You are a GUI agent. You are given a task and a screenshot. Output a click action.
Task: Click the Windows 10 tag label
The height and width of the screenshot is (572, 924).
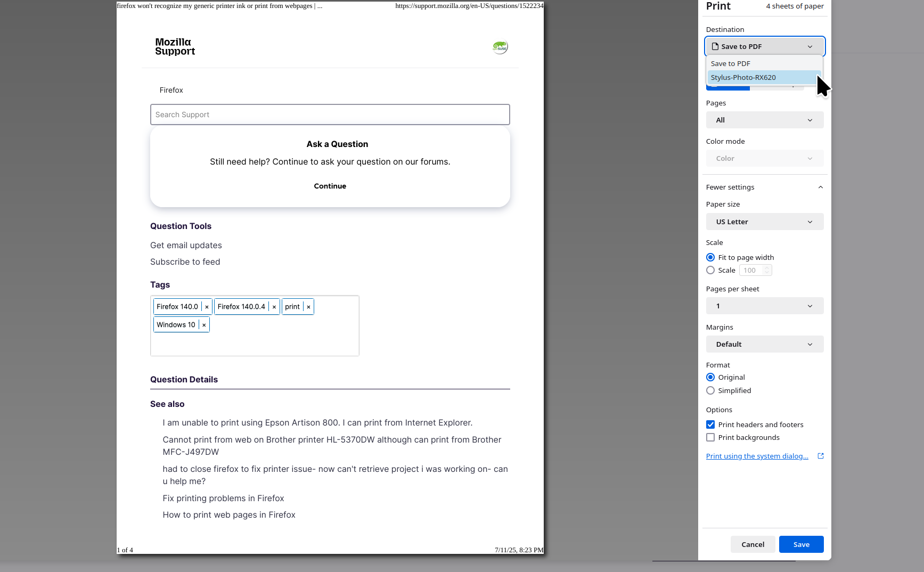pos(176,325)
